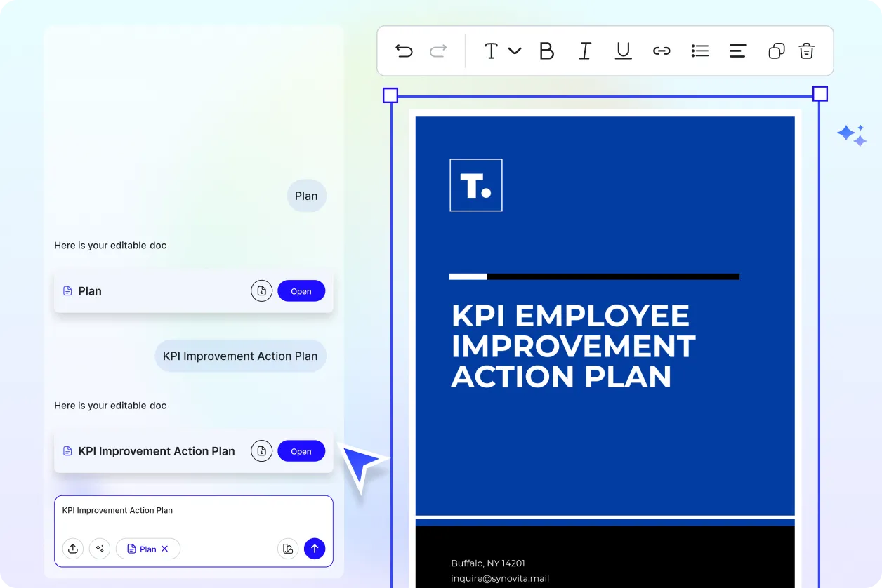Click the inquire@synovita.mail email text

pos(500,578)
